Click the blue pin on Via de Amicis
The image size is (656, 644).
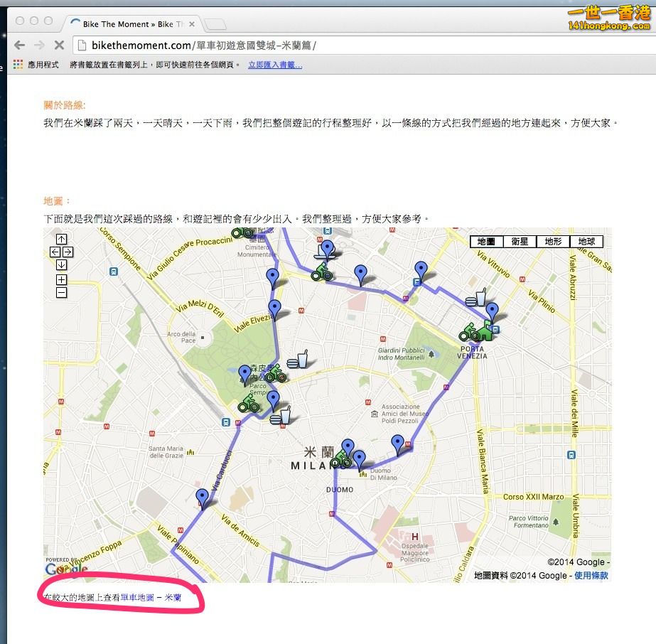tap(203, 498)
